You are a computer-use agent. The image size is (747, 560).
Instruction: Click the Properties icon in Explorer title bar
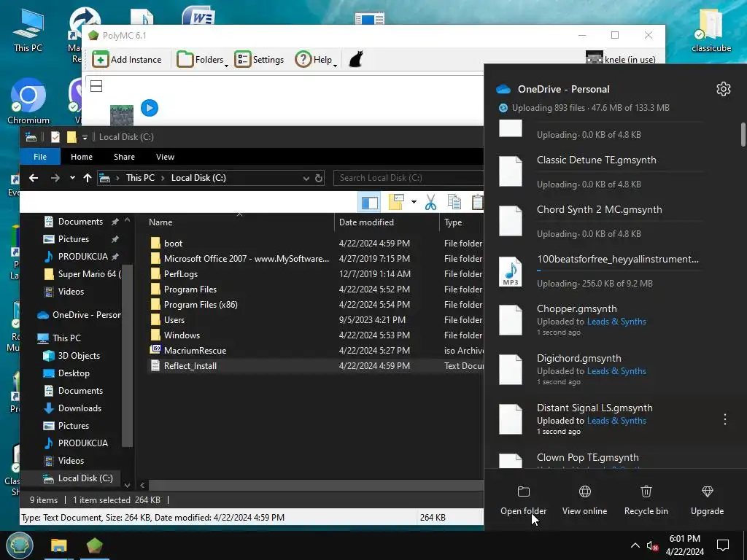[55, 137]
